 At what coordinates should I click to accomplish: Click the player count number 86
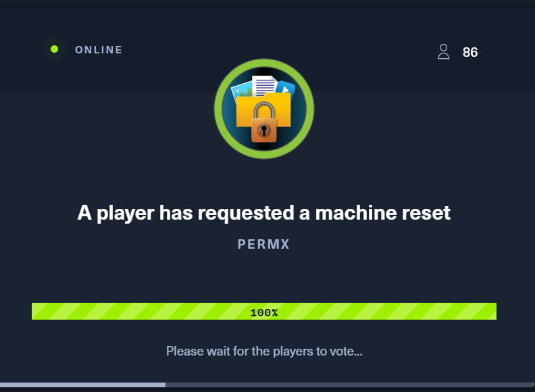[x=470, y=52]
